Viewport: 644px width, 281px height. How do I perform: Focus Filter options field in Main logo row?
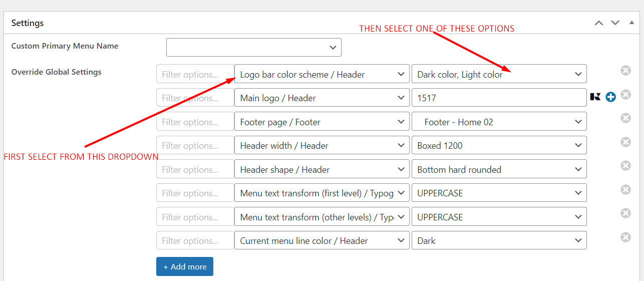point(195,98)
